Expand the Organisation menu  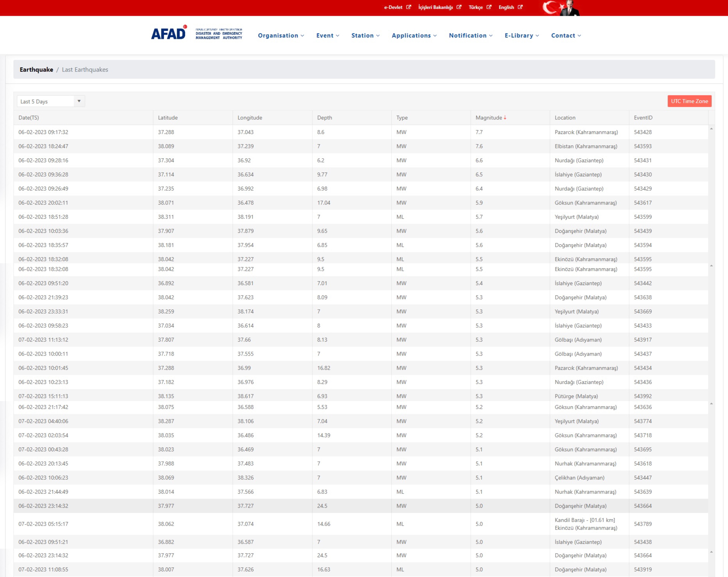[x=281, y=35]
